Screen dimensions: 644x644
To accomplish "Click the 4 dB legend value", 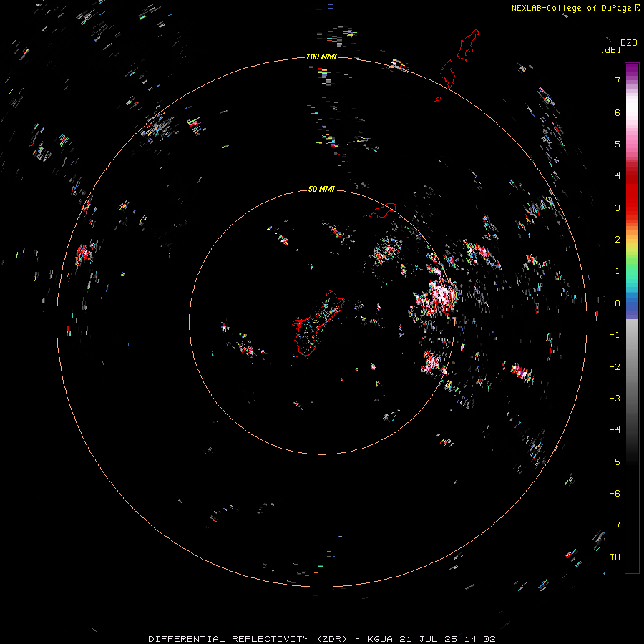I will tap(618, 176).
